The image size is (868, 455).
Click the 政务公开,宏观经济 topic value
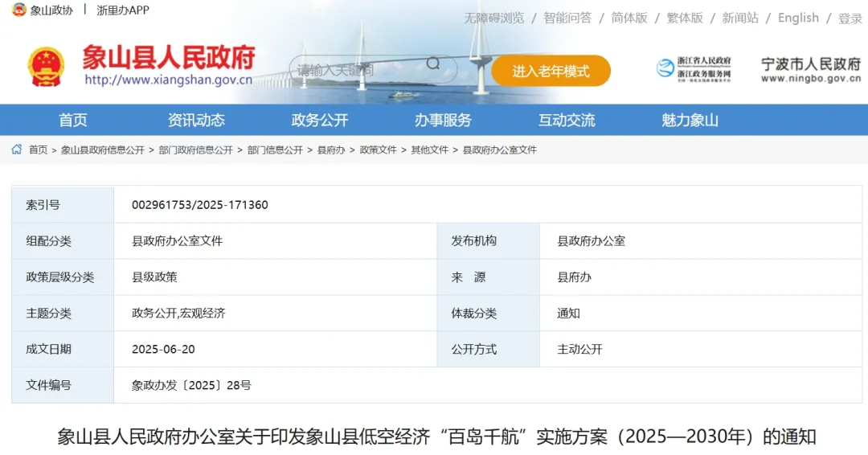pos(178,314)
